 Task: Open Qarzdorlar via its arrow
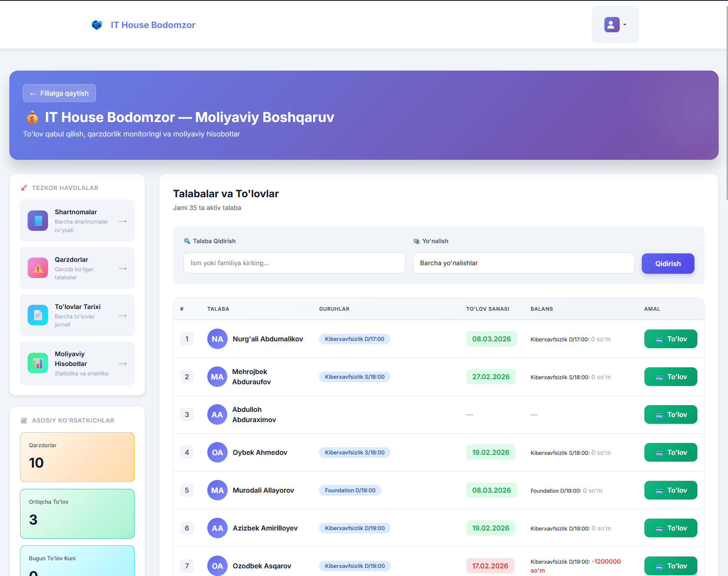click(123, 269)
